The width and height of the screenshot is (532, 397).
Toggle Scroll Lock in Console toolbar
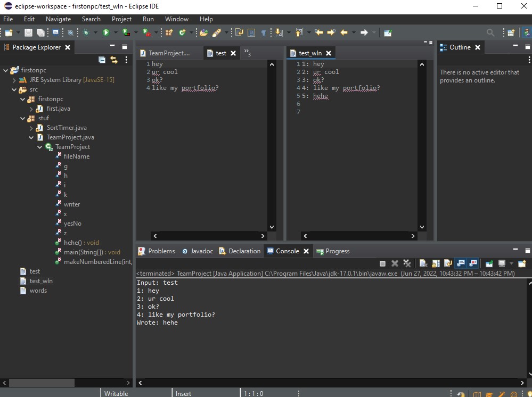[x=436, y=263]
